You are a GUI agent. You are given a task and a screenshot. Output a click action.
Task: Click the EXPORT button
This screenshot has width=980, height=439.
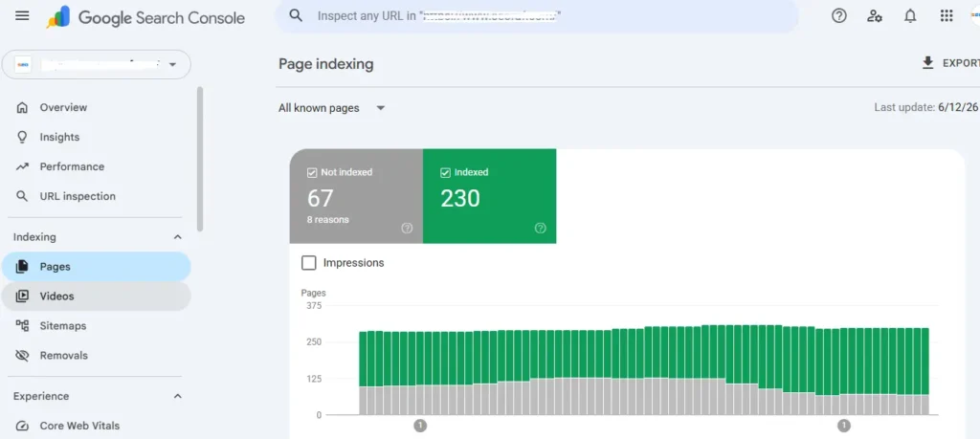coord(950,62)
